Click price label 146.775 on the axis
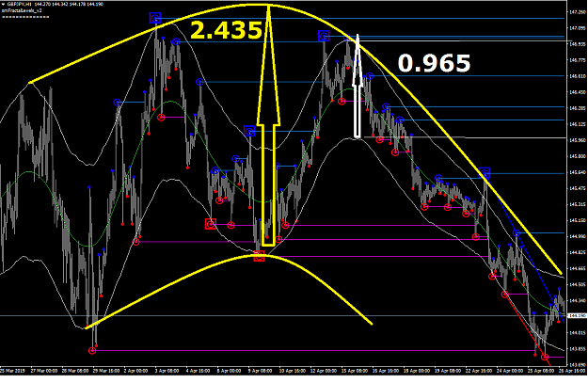The image size is (588, 383). [x=578, y=60]
